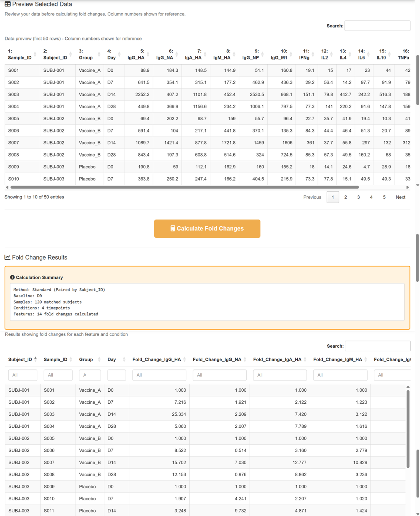Jump to page 3 of data preview
Screen dimensions: 420x516
[x=358, y=197]
